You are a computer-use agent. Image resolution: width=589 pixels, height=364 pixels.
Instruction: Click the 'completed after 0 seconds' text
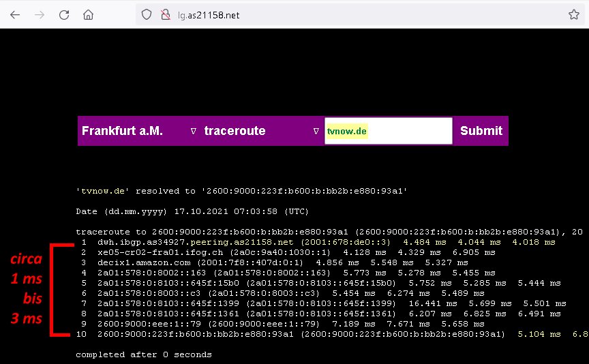pos(144,354)
